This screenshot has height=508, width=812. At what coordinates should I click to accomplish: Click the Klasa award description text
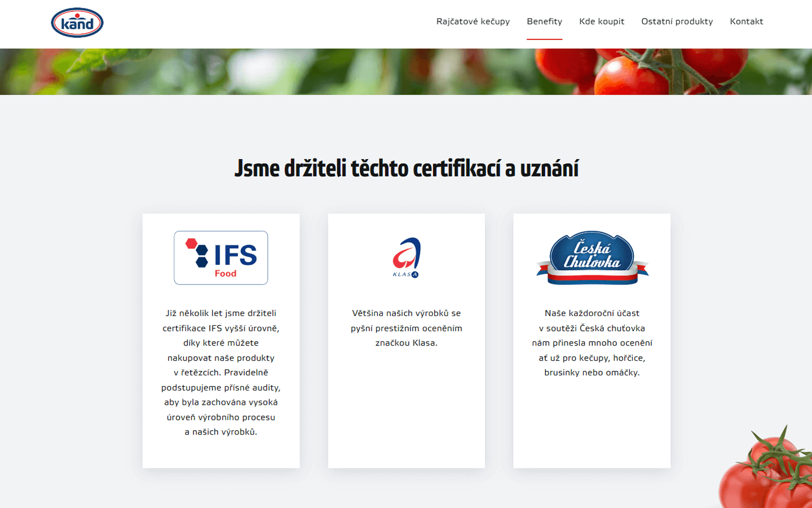pos(407,328)
